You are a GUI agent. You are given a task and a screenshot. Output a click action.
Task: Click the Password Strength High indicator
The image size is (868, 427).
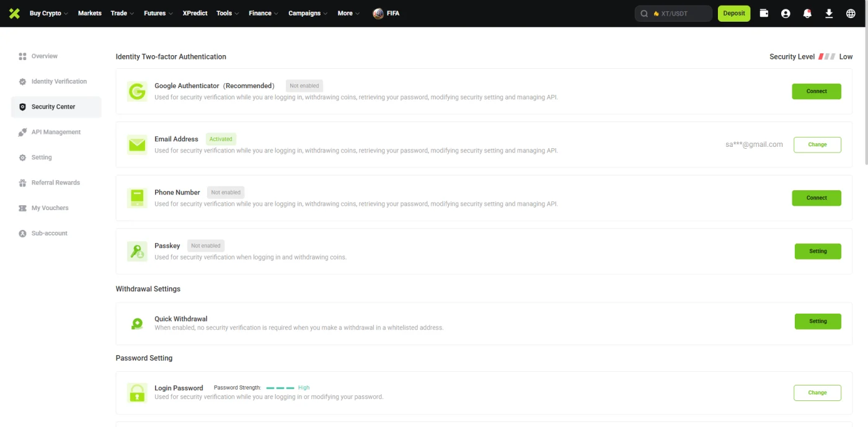click(x=288, y=388)
